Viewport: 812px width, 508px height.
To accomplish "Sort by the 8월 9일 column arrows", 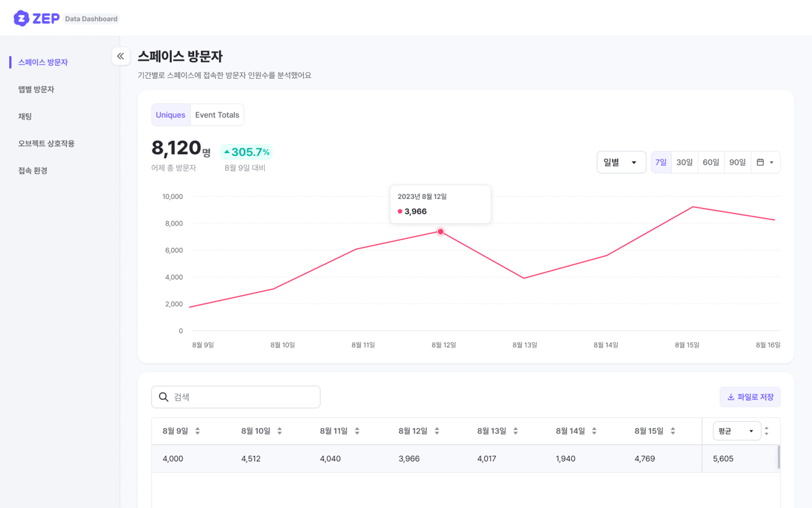I will click(x=197, y=431).
